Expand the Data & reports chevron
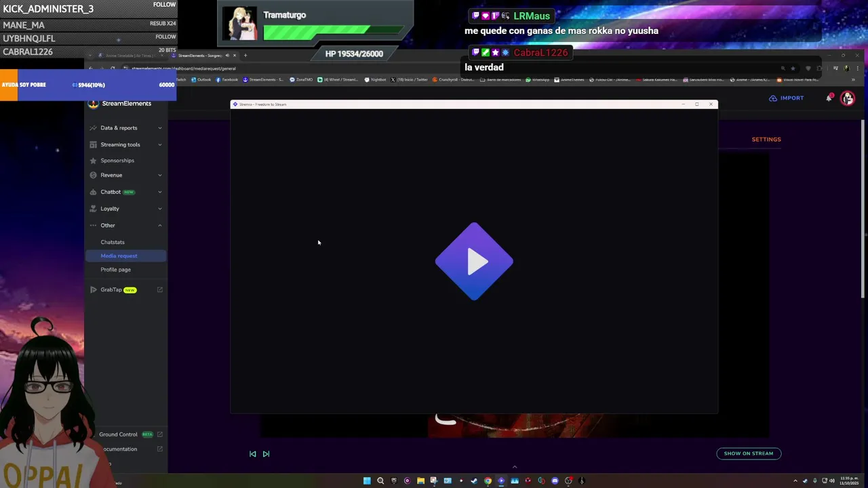 click(160, 127)
